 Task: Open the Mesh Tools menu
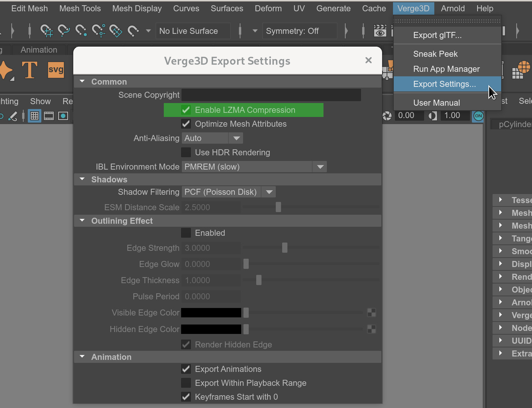(80, 8)
